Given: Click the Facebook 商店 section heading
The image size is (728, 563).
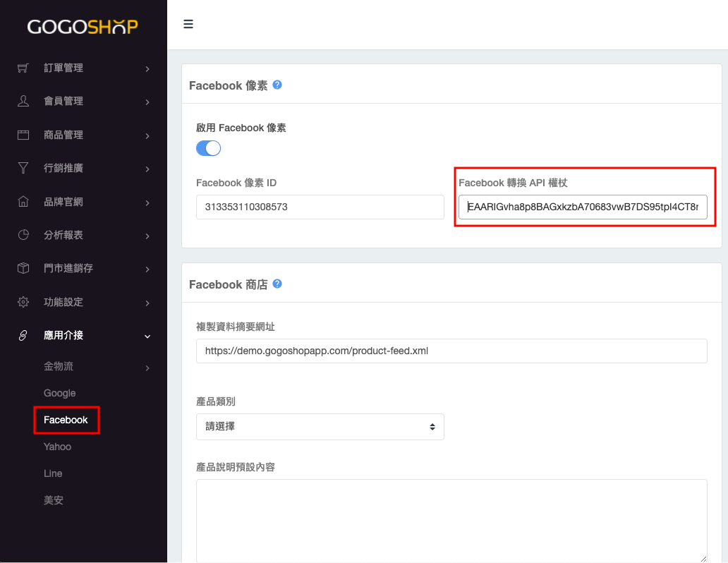Looking at the screenshot, I should 228,284.
